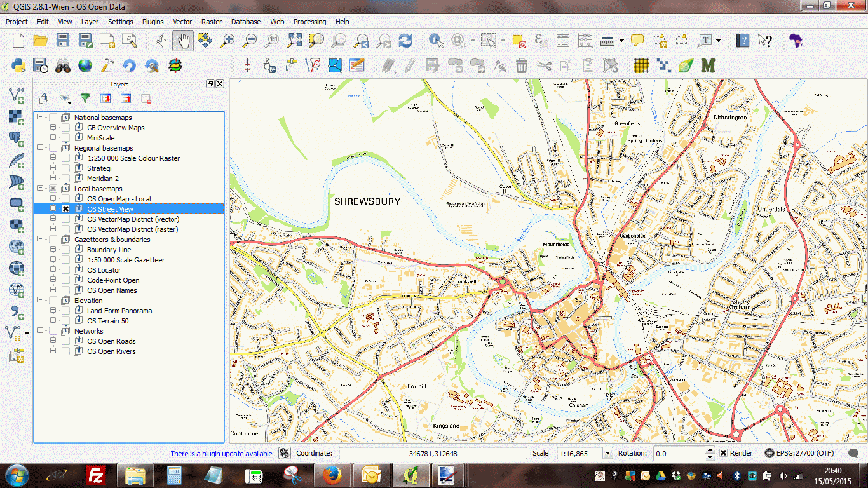Viewport: 868px width, 488px height.
Task: Enable the OS Open Roads layer
Action: click(x=65, y=341)
